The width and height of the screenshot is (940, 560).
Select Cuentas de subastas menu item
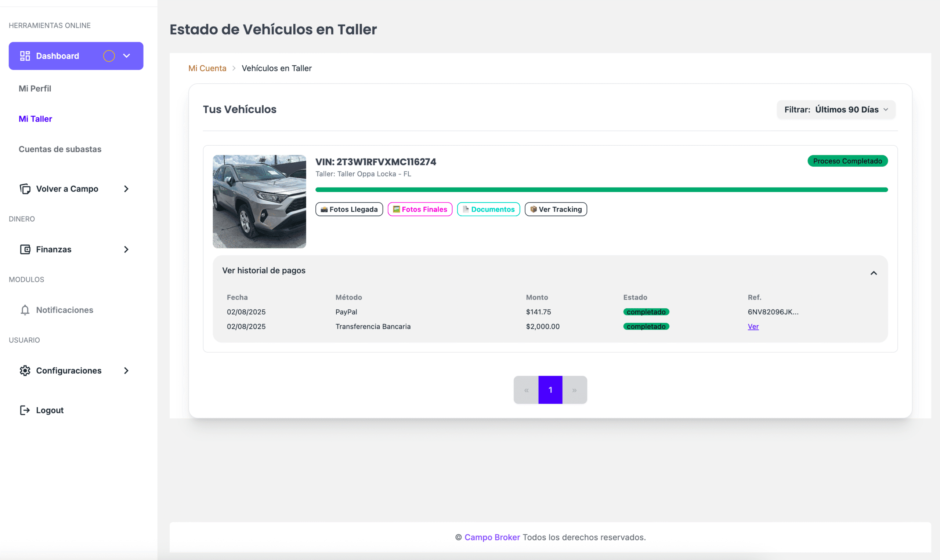point(60,149)
